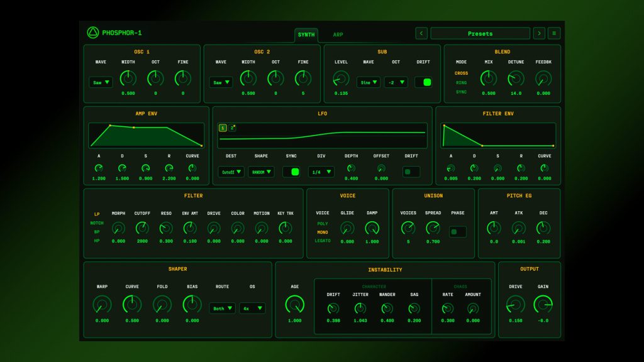Toggle the SUB drift switch
This screenshot has width=644, height=362.
coord(423,82)
